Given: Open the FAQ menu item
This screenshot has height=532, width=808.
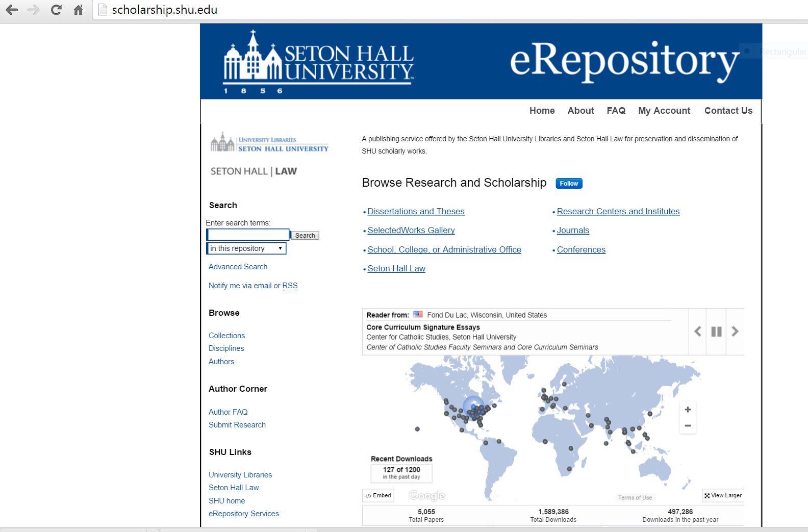Looking at the screenshot, I should tap(616, 111).
